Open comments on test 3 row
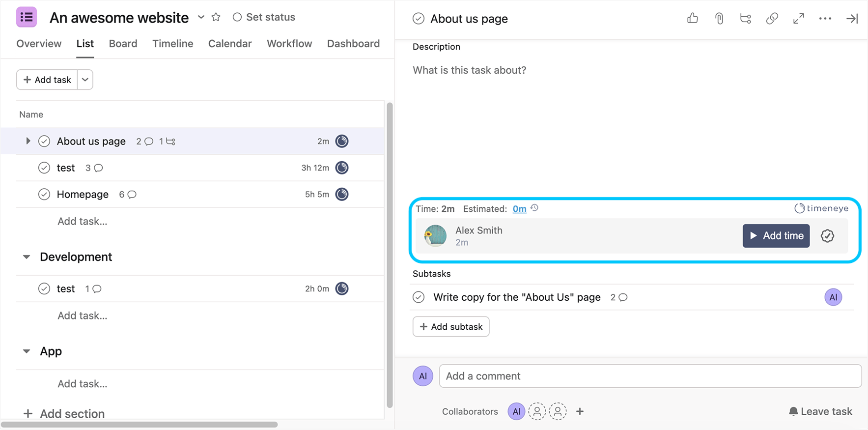The height and width of the screenshot is (430, 868). coord(94,168)
